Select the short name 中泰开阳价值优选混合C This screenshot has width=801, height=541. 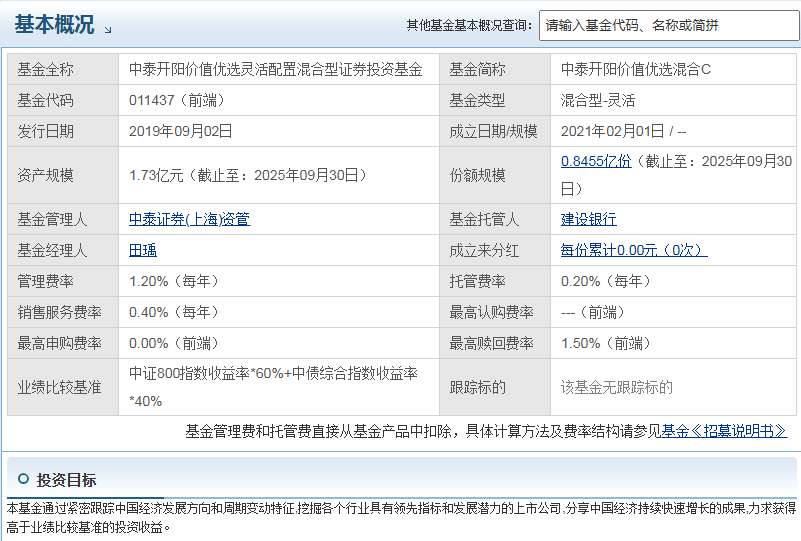(x=636, y=69)
